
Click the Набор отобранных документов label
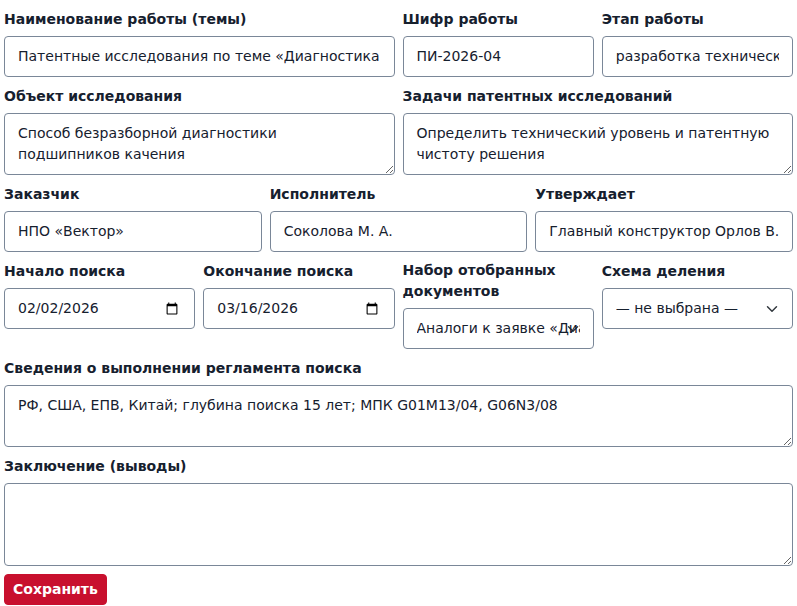pyautogui.click(x=479, y=281)
